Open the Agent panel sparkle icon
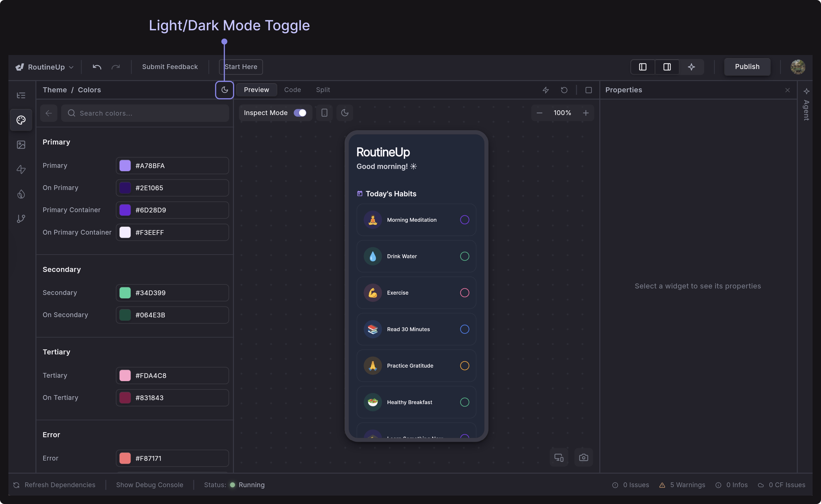 pos(807,91)
